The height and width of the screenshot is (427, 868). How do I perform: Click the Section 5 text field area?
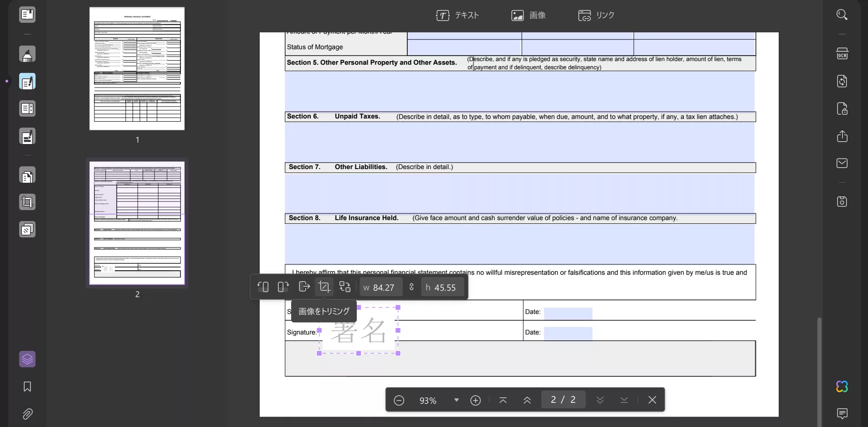click(x=520, y=91)
